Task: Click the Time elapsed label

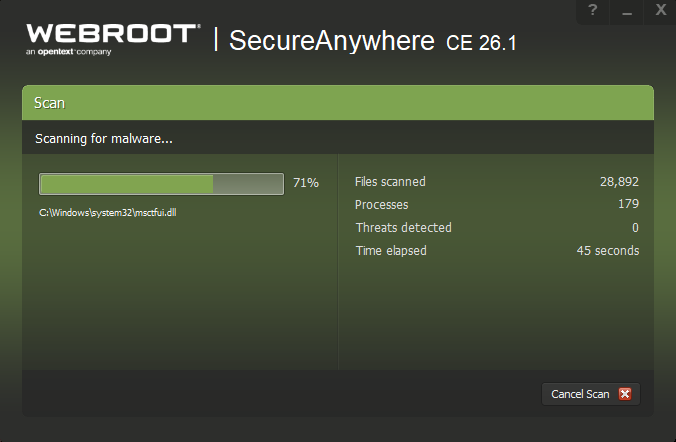Action: 391,251
